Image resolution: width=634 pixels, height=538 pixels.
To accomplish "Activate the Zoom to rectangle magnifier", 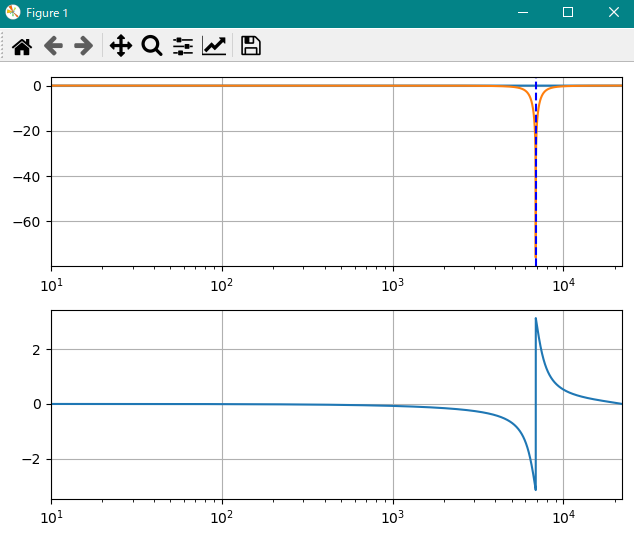I will (x=152, y=45).
